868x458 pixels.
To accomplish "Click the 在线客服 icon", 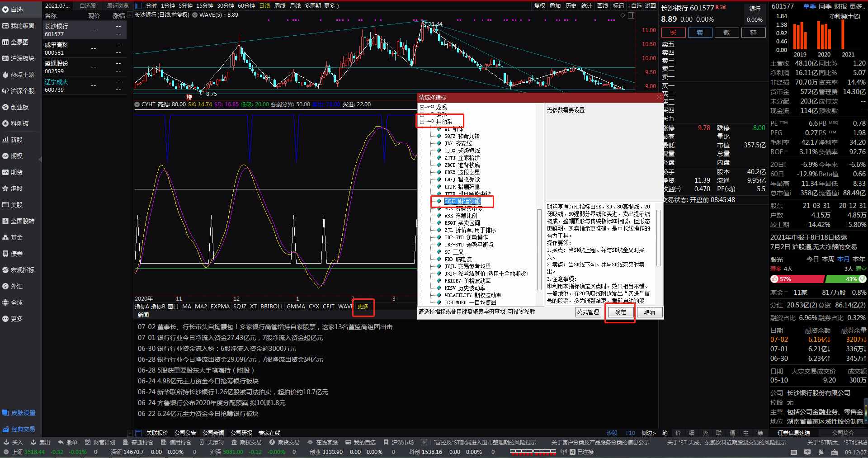I will 310,442.
